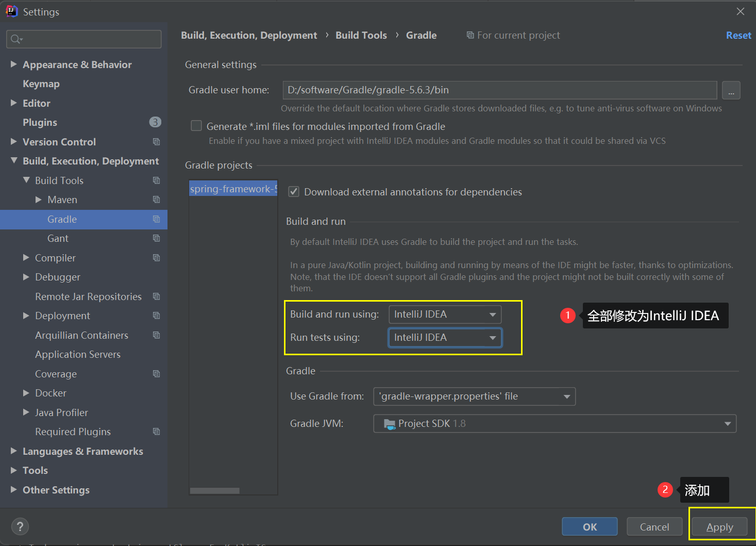The height and width of the screenshot is (546, 756).
Task: Click the project-level icon beside Required Plugins
Action: [x=156, y=432]
